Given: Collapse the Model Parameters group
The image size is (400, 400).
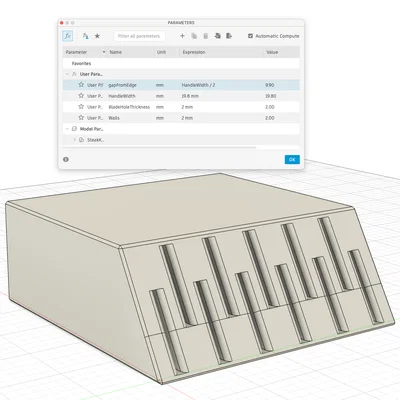Looking at the screenshot, I should 67,129.
